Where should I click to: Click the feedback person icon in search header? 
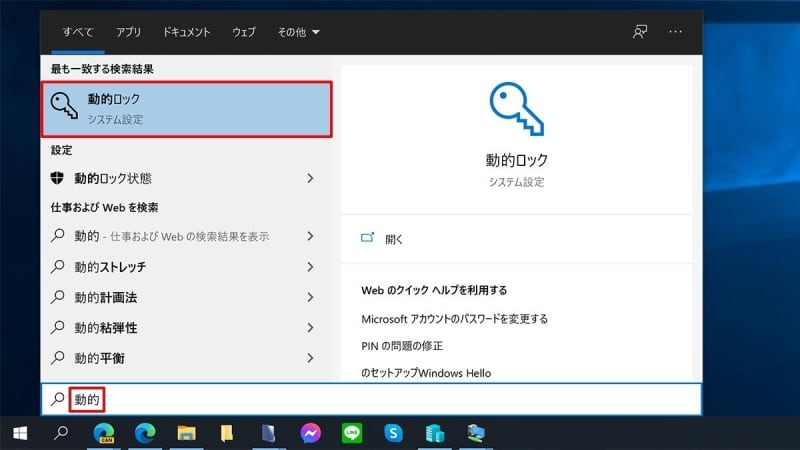[x=640, y=32]
